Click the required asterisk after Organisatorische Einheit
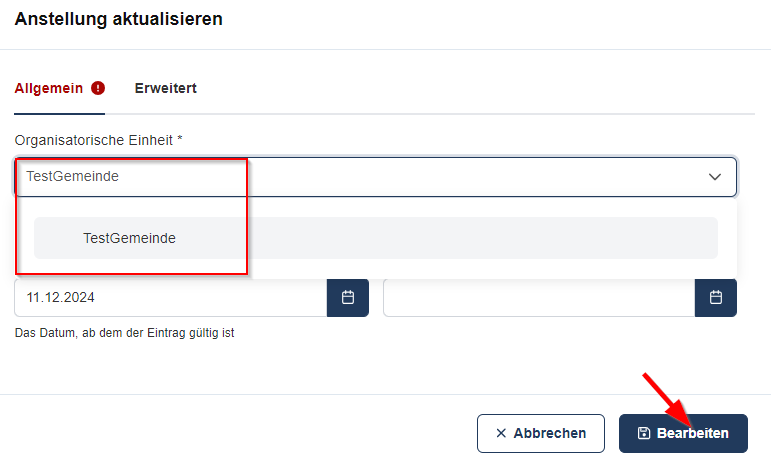The image size is (771, 470). [x=180, y=139]
